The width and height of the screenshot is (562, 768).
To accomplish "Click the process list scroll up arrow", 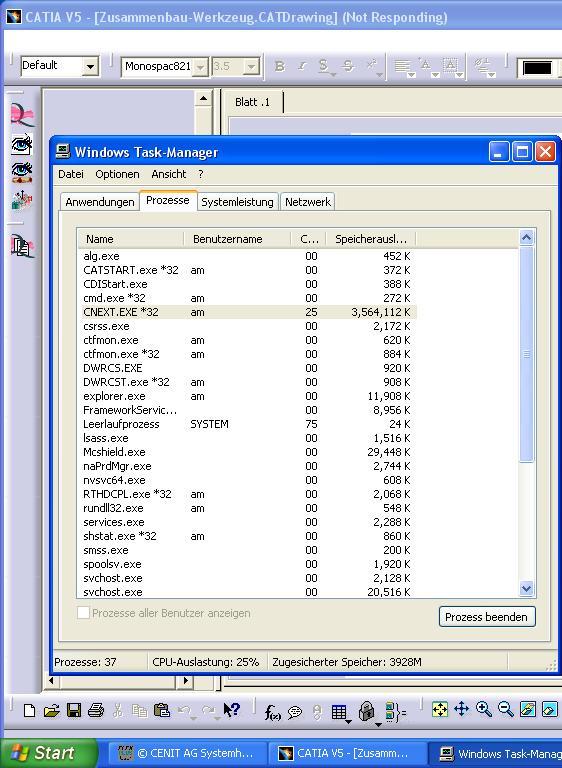I will tap(526, 238).
